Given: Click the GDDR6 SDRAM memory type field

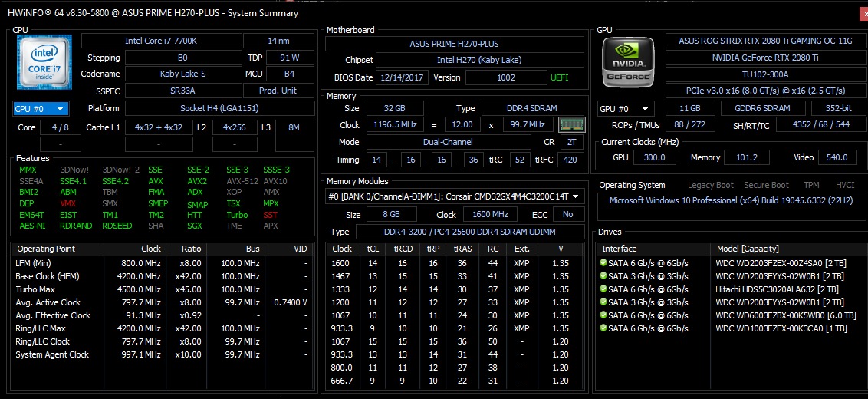Looking at the screenshot, I should pos(764,109).
